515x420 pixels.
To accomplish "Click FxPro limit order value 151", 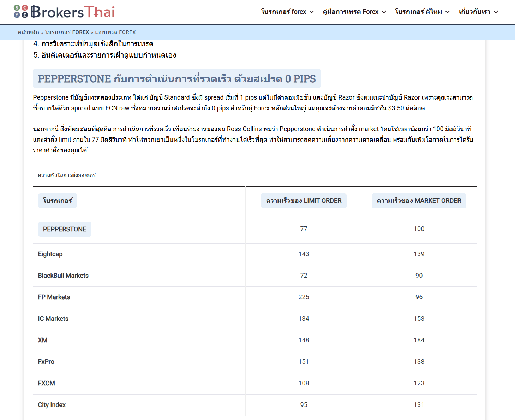I will tap(304, 362).
